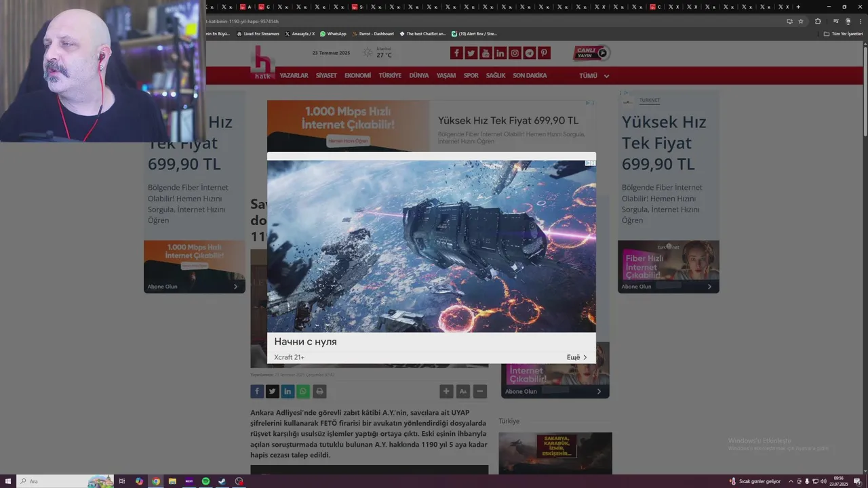This screenshot has height=488, width=868.
Task: Print the article with the printer icon
Action: [x=319, y=391]
